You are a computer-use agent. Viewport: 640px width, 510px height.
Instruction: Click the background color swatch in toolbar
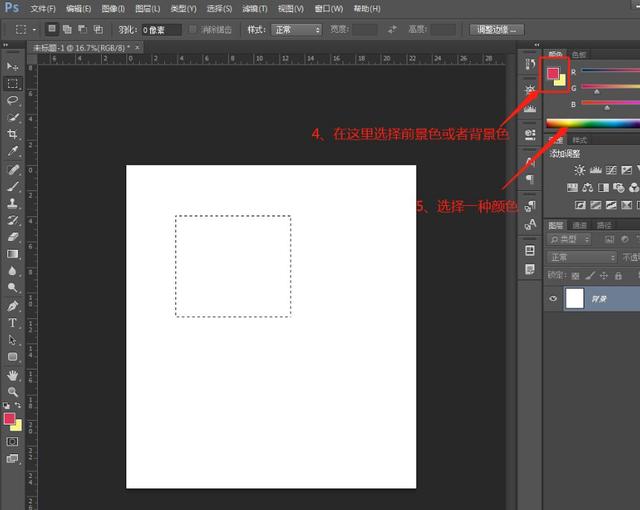[x=18, y=427]
